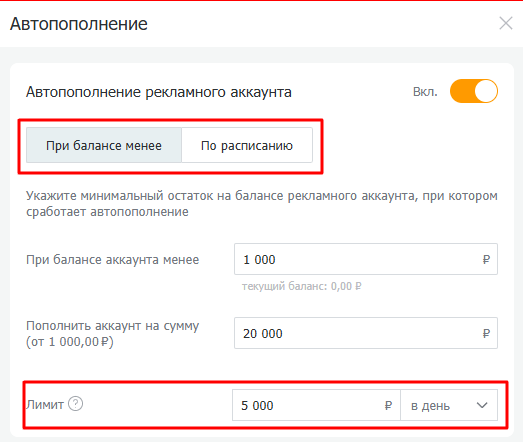Open the в день period dropdown
The height and width of the screenshot is (442, 523).
[449, 405]
